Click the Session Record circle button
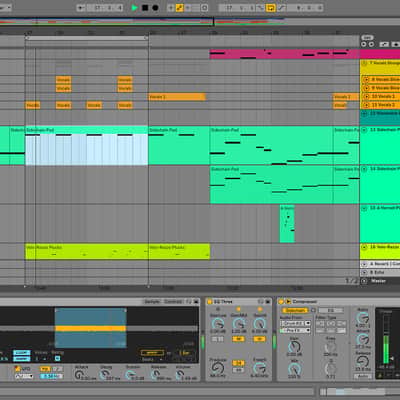This screenshot has height=400, width=400. (x=205, y=7)
